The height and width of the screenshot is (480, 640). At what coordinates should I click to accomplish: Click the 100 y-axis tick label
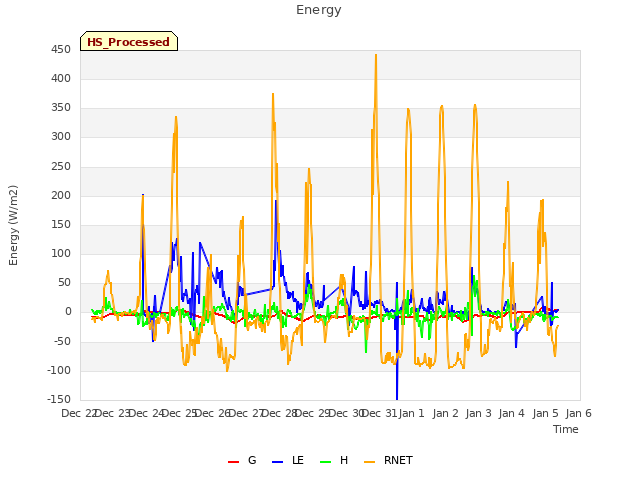pyautogui.click(x=61, y=253)
